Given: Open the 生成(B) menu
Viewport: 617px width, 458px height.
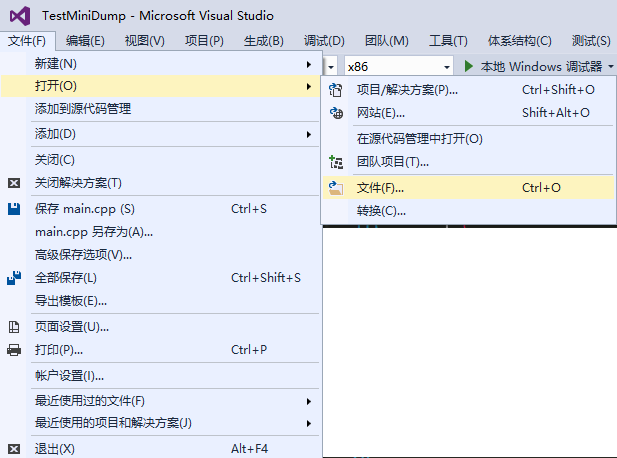Looking at the screenshot, I should [x=263, y=41].
